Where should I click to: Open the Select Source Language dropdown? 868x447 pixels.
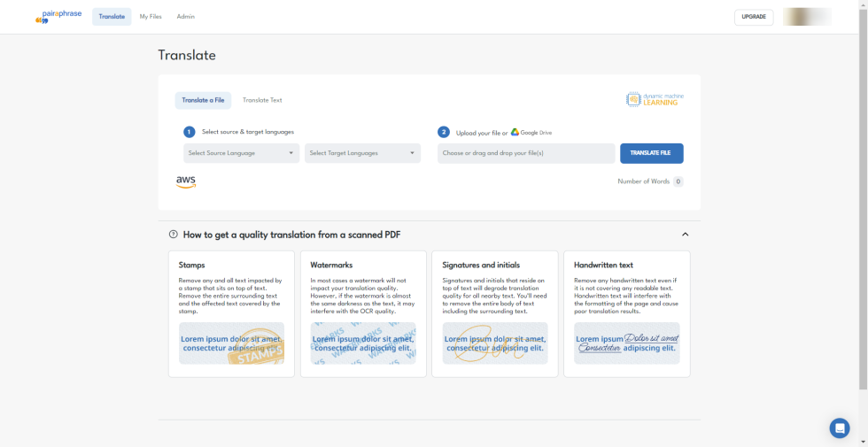241,153
